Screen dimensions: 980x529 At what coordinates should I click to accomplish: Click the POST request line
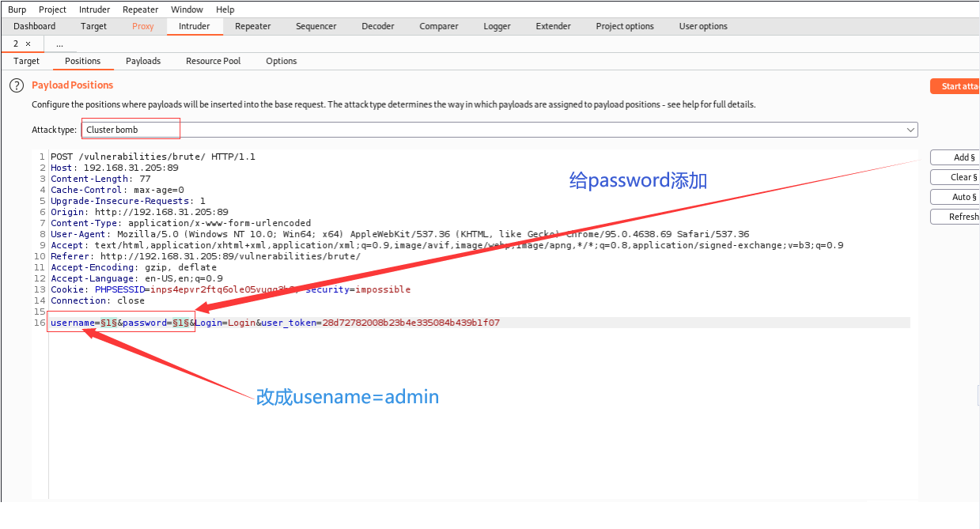point(153,157)
